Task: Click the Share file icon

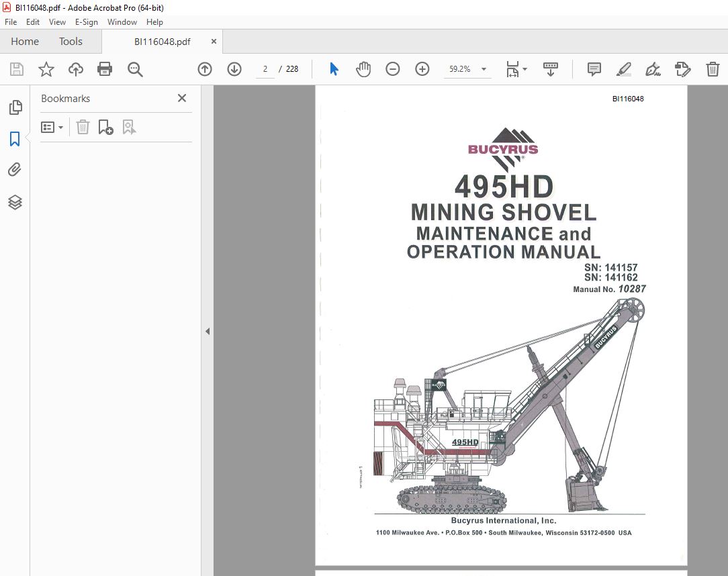Action: 682,69
